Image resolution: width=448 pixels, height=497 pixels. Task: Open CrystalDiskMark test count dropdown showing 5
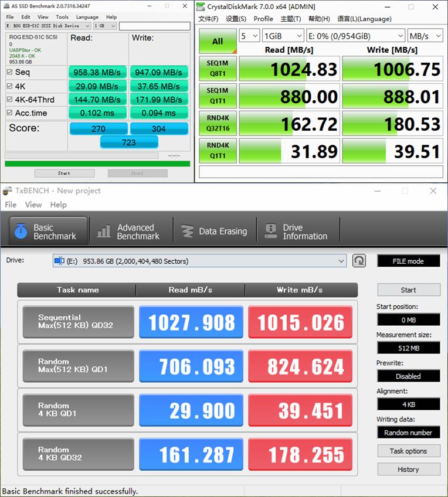pyautogui.click(x=250, y=36)
